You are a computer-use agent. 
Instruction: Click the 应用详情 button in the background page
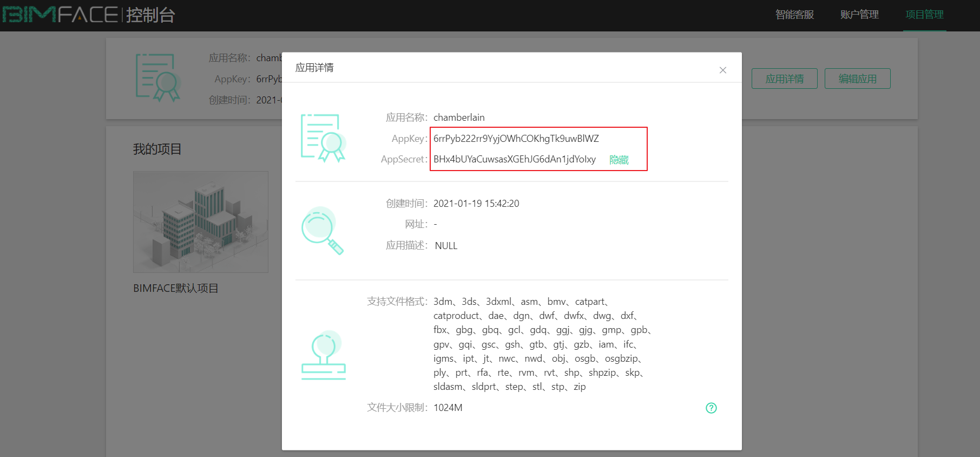click(784, 79)
